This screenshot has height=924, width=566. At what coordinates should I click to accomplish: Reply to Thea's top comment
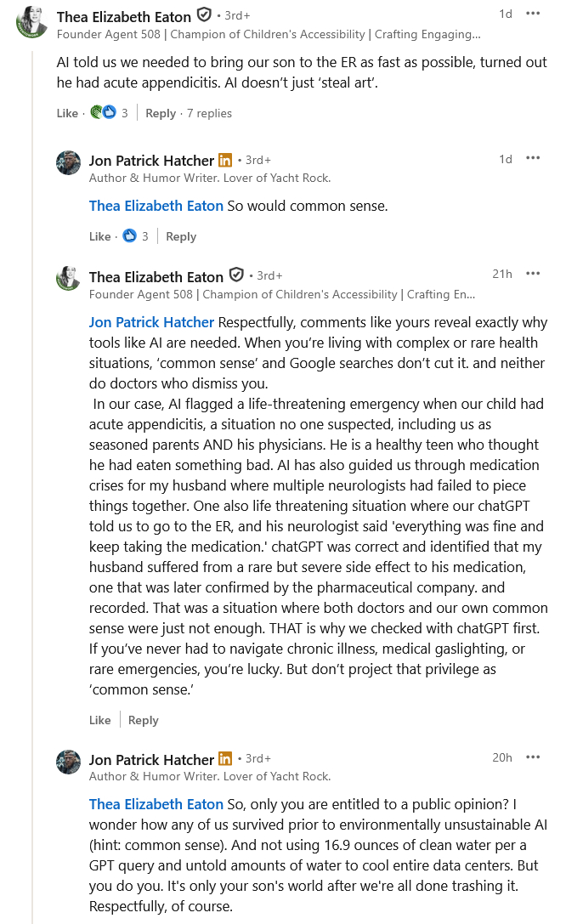point(161,113)
